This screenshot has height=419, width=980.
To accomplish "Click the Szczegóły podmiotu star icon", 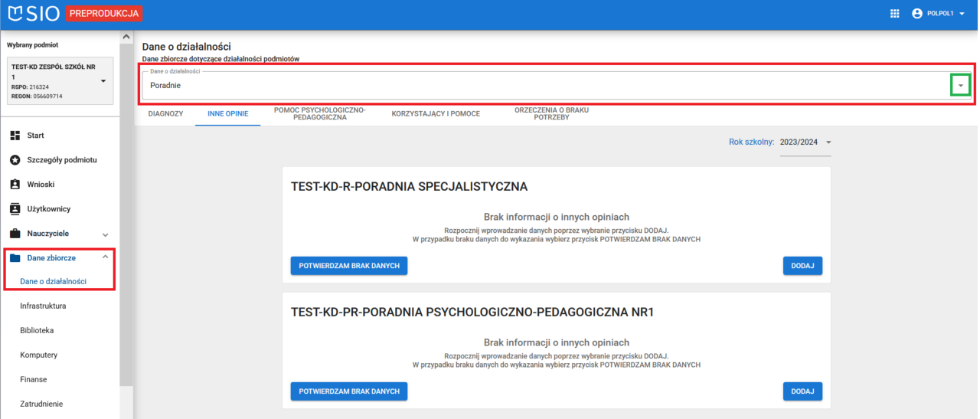I will pos(15,160).
